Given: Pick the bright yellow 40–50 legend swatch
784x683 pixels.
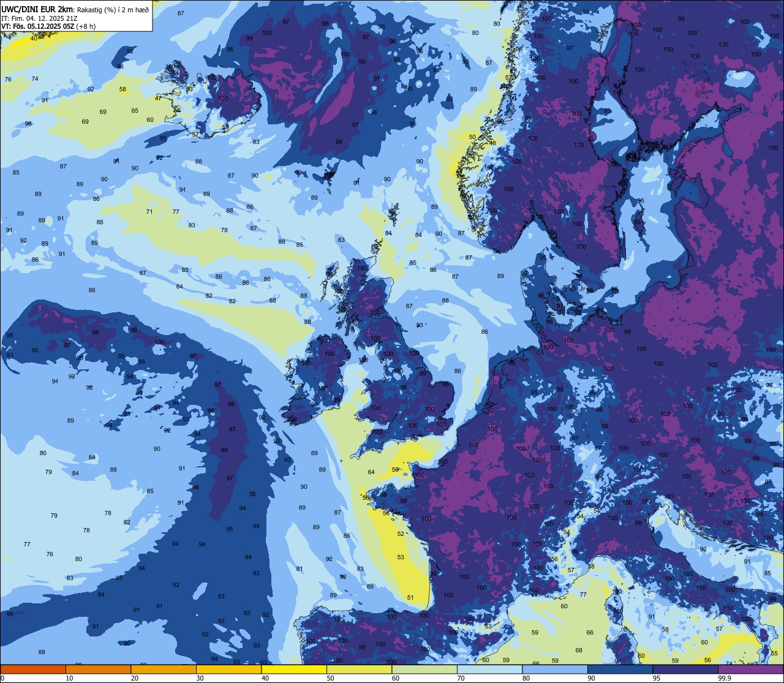Looking at the screenshot, I should tap(294, 669).
